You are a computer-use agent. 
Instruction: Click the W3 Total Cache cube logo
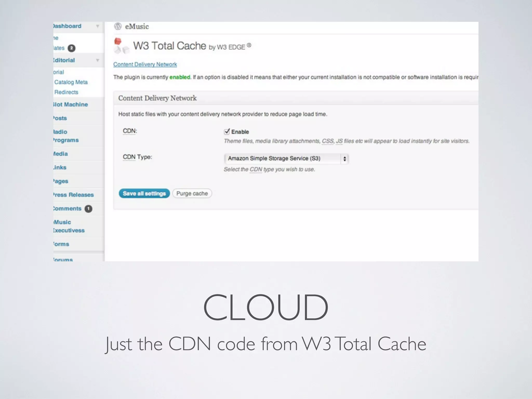coord(121,46)
